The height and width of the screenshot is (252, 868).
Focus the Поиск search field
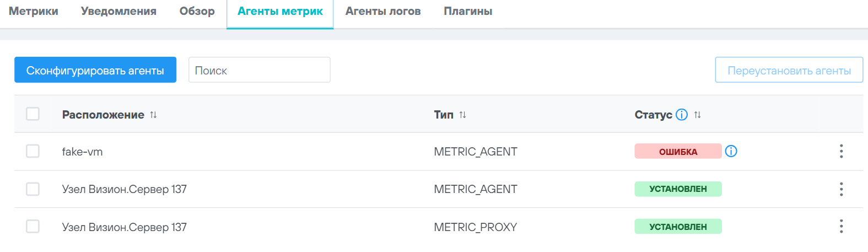[x=259, y=70]
